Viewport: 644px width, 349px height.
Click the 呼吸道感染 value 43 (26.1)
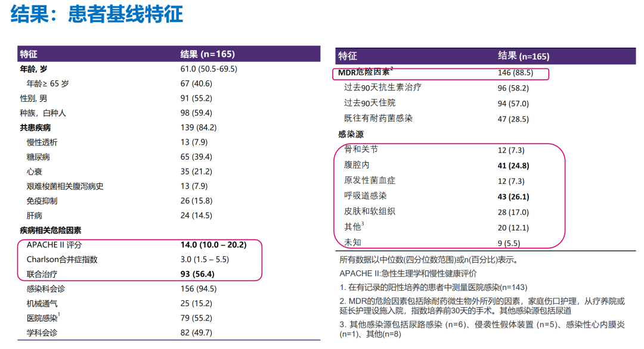tap(513, 197)
